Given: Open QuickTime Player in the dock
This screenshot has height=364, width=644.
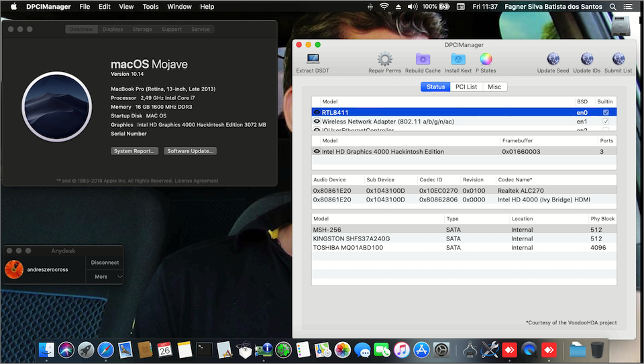Looking at the screenshot, I should 529,350.
